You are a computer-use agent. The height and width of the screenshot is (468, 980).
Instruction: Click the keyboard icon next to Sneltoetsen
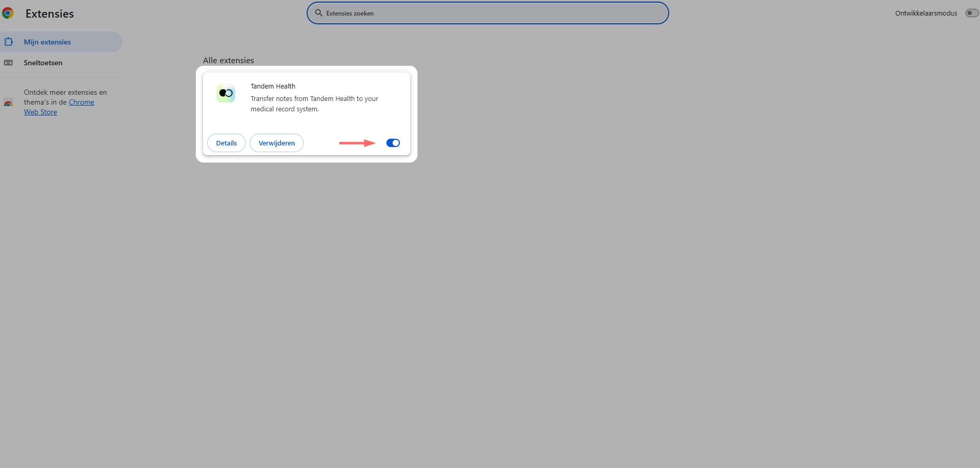pos(8,63)
